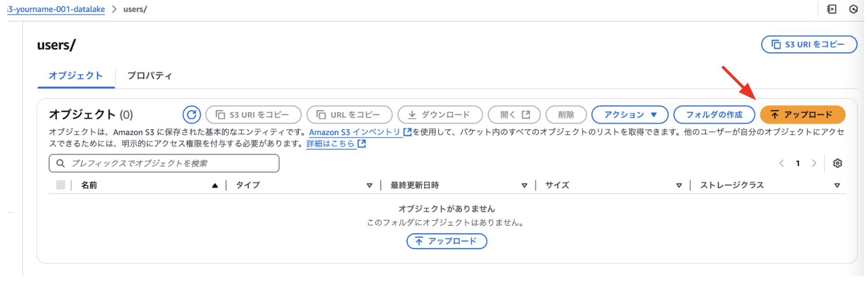This screenshot has height=281, width=868.
Task: Sort by the ストレージクラス column arrow
Action: click(837, 185)
